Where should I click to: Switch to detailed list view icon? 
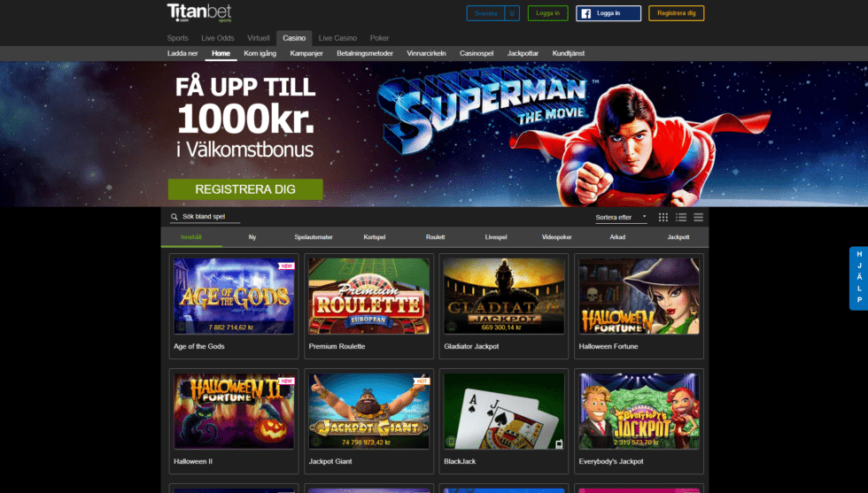tap(681, 218)
